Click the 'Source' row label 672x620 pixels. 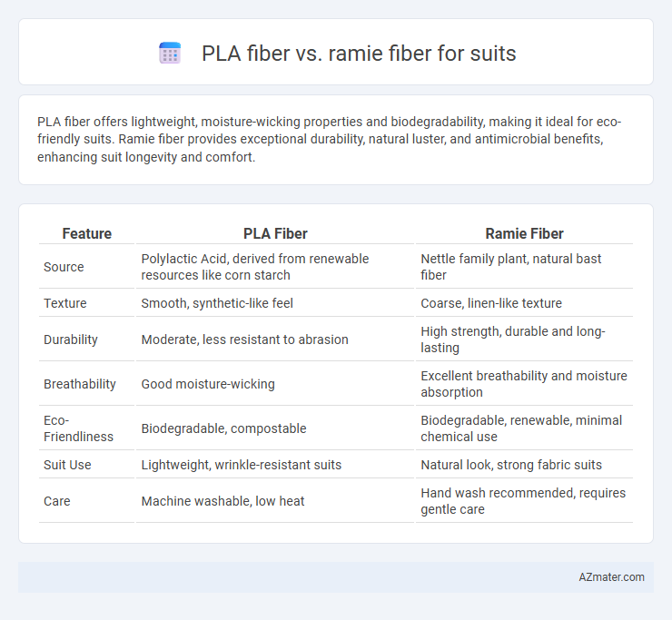(64, 267)
